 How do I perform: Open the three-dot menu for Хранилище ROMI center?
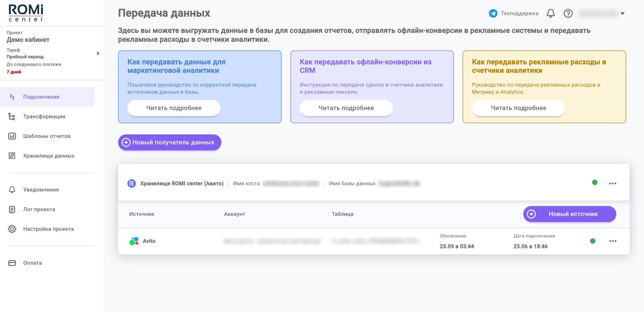tap(613, 183)
